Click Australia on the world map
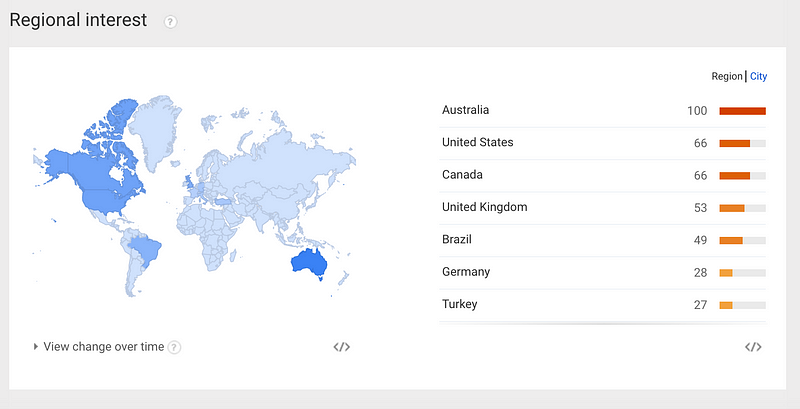The width and height of the screenshot is (800, 409). (308, 264)
